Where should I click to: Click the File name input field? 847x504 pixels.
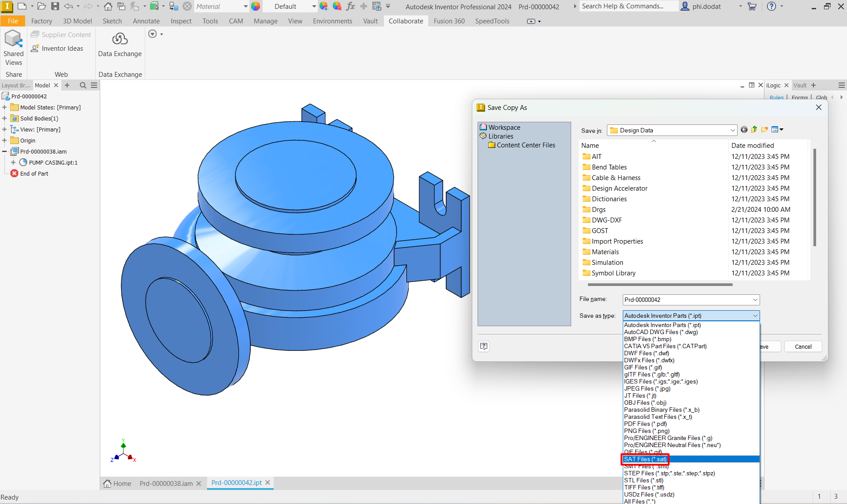point(687,300)
